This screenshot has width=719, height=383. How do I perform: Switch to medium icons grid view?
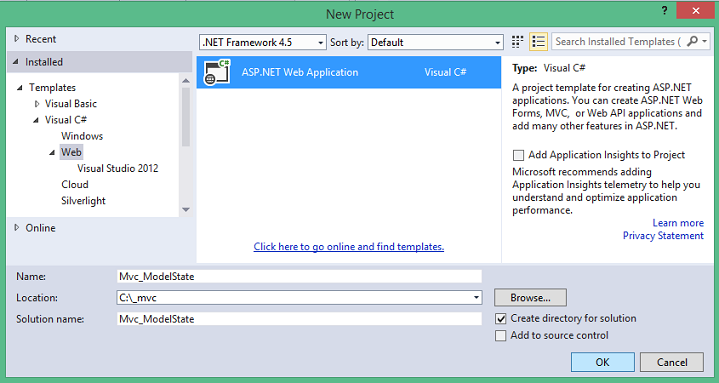click(517, 42)
